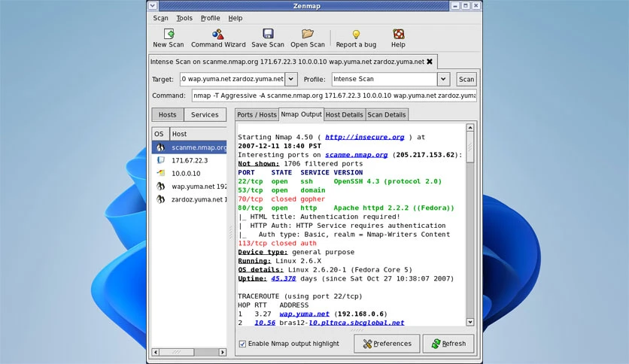Click the Open Scan folder icon
The height and width of the screenshot is (364, 629).
click(307, 34)
